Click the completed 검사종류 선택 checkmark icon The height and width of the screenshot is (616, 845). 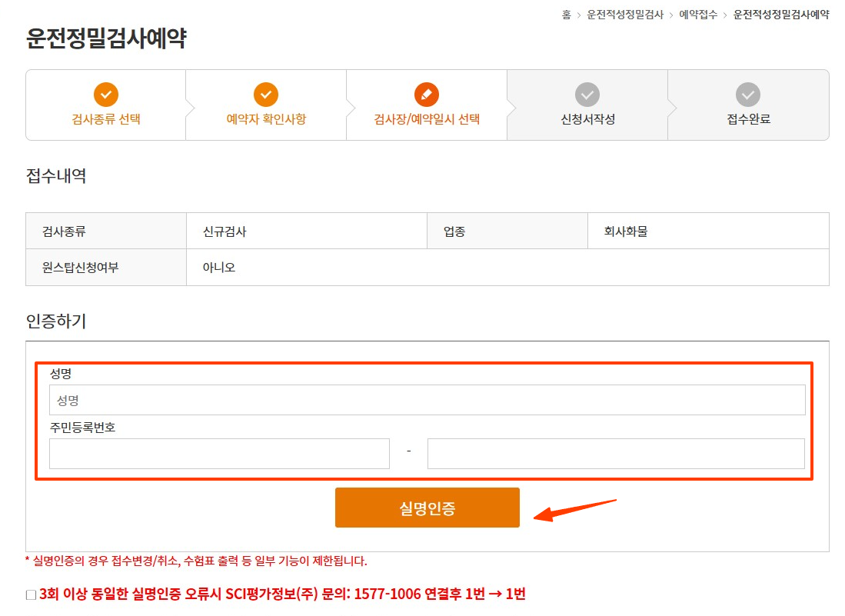[105, 95]
